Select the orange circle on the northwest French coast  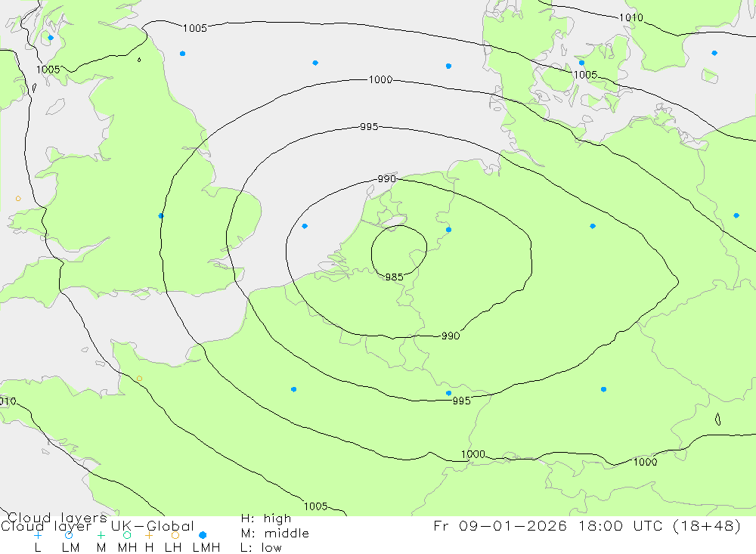click(x=139, y=379)
